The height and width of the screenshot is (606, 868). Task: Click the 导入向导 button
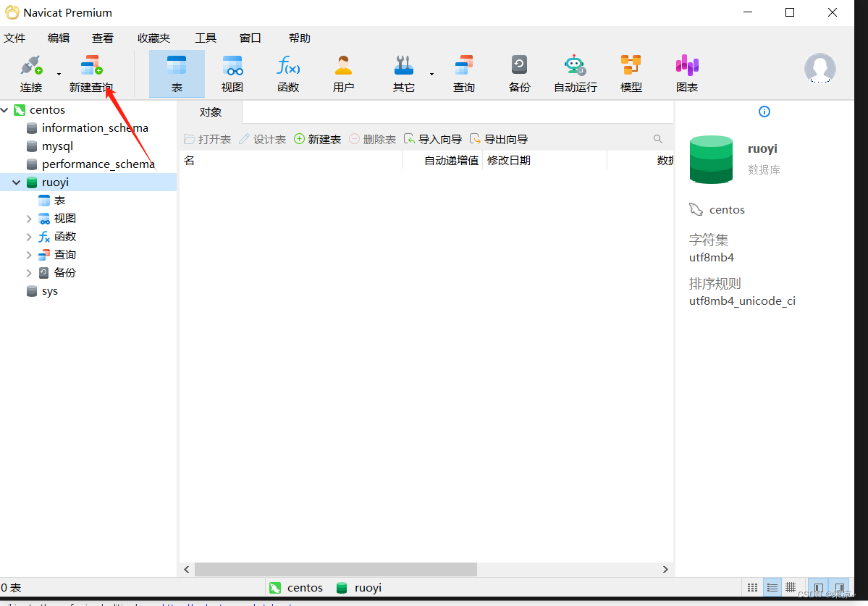[433, 139]
